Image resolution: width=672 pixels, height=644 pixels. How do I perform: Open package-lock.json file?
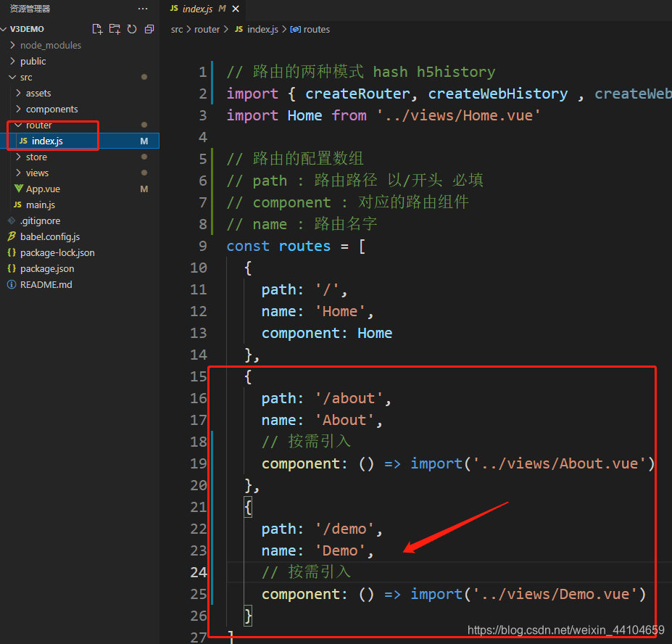[x=80, y=253]
